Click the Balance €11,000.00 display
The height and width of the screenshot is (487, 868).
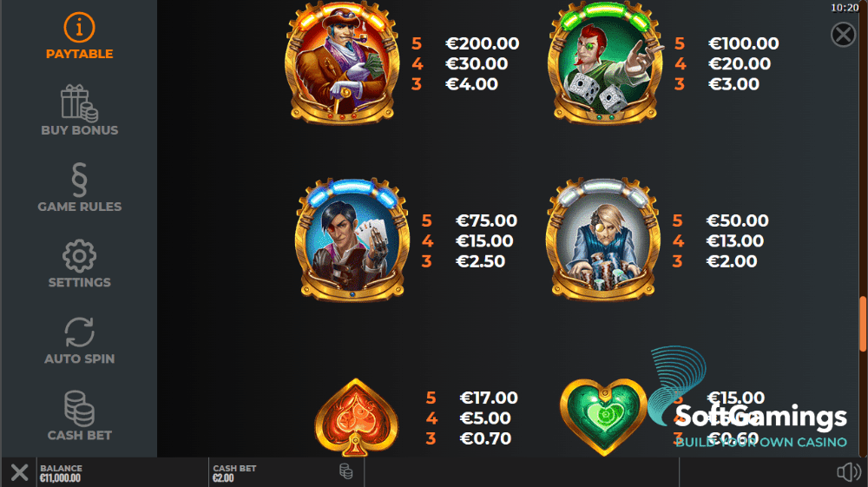(122, 472)
